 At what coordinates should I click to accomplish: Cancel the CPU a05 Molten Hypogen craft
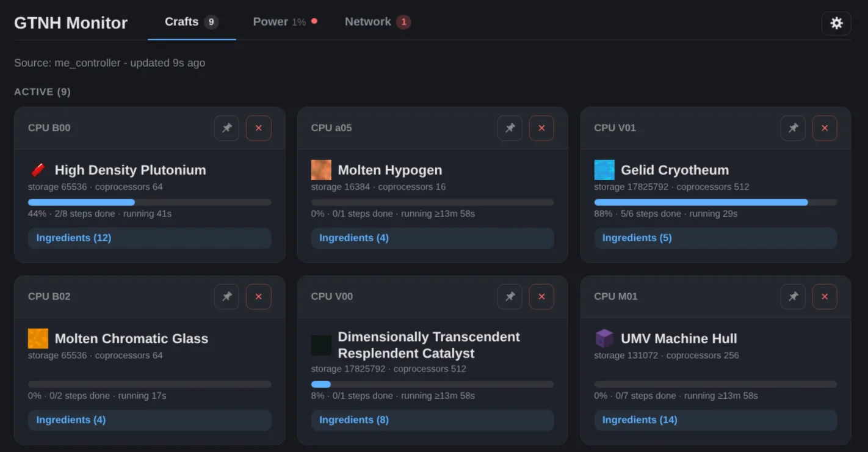tap(541, 128)
